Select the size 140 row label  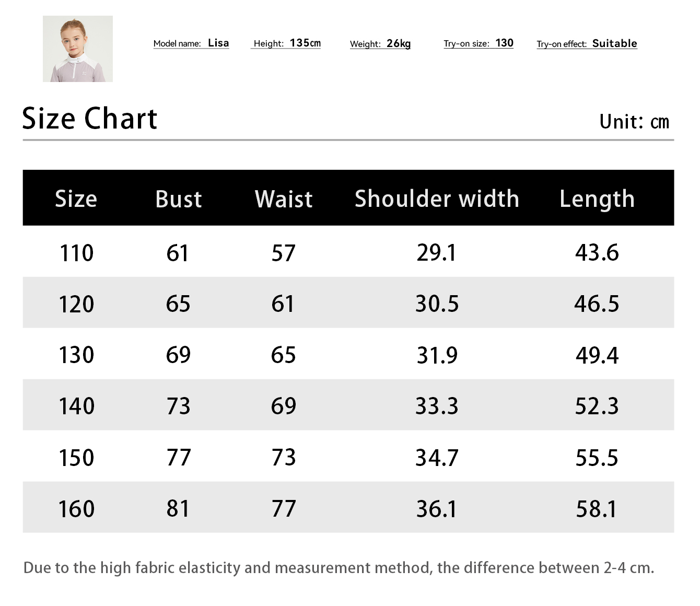point(76,406)
